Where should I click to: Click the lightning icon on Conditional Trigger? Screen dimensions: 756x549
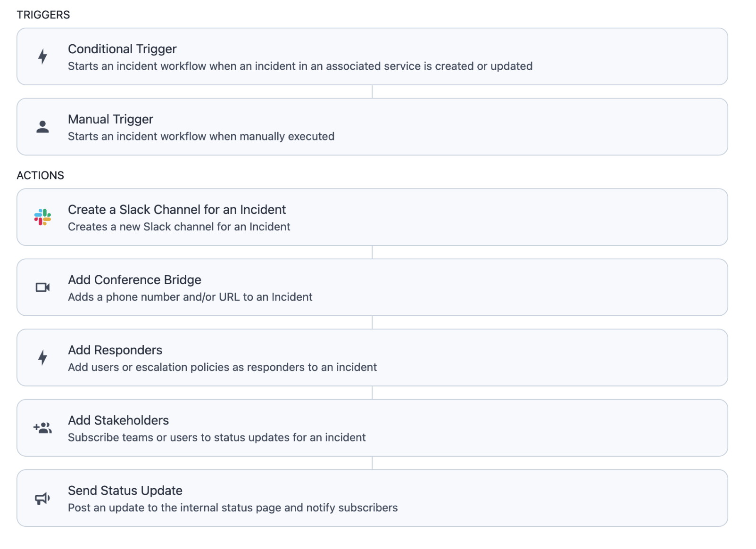(x=42, y=57)
